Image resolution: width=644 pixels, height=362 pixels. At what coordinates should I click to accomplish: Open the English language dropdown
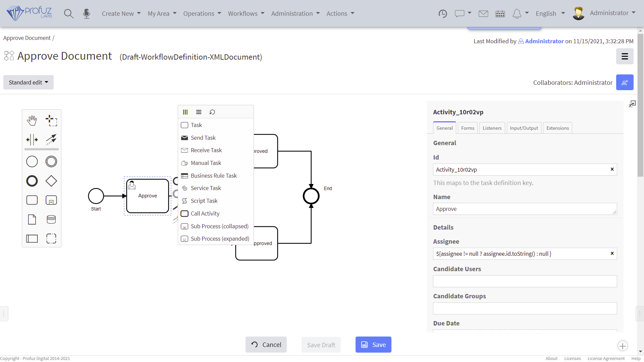pyautogui.click(x=550, y=14)
